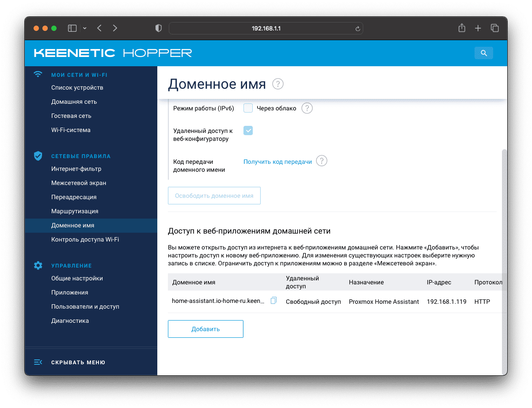This screenshot has width=532, height=408.
Task: Click the Wi-Fi icon of Мои сети и Wi-Fi
Action: 38,74
